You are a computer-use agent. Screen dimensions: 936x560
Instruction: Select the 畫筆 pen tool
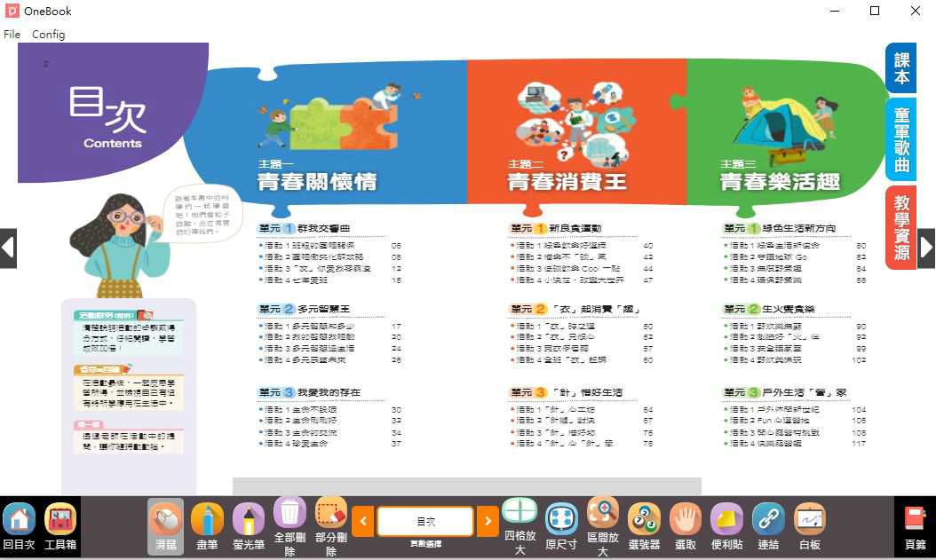click(207, 526)
